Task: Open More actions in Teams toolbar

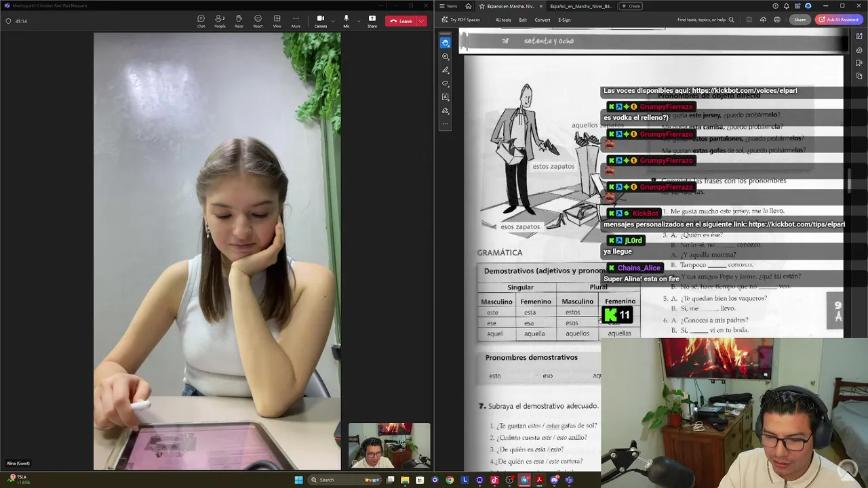Action: [x=296, y=21]
